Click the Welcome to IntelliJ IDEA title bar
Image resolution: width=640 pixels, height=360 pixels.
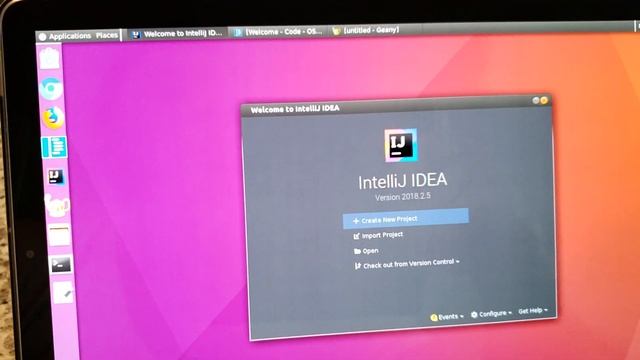tap(396, 105)
